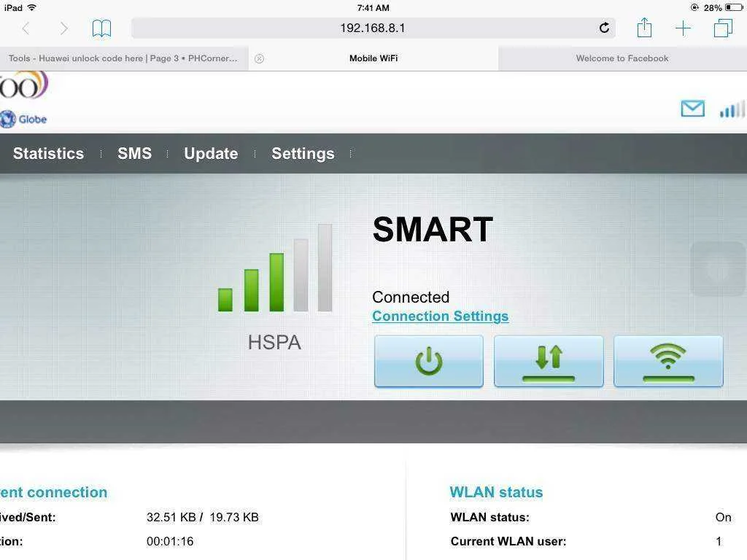Show all open tabs overview
Image resolution: width=747 pixels, height=560 pixels.
click(723, 28)
